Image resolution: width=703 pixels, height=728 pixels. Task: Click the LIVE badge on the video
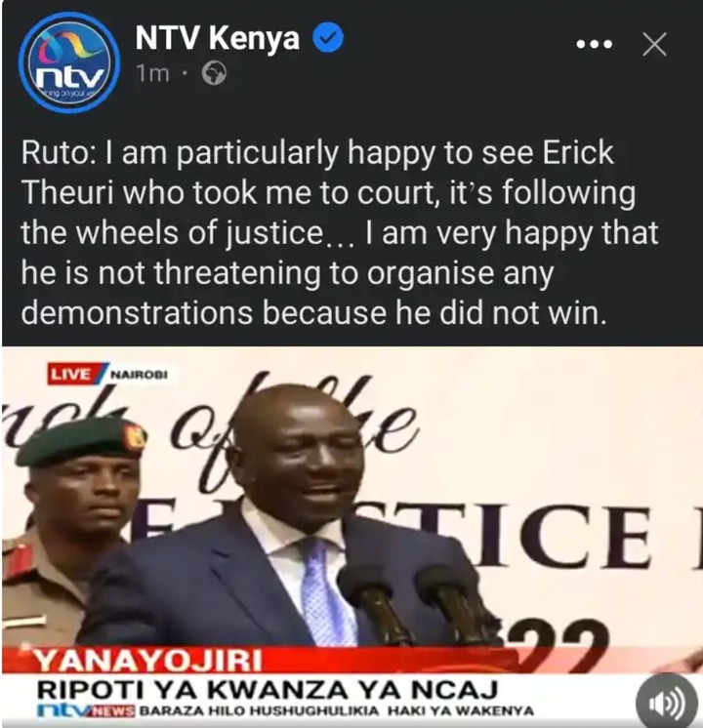pyautogui.click(x=70, y=374)
